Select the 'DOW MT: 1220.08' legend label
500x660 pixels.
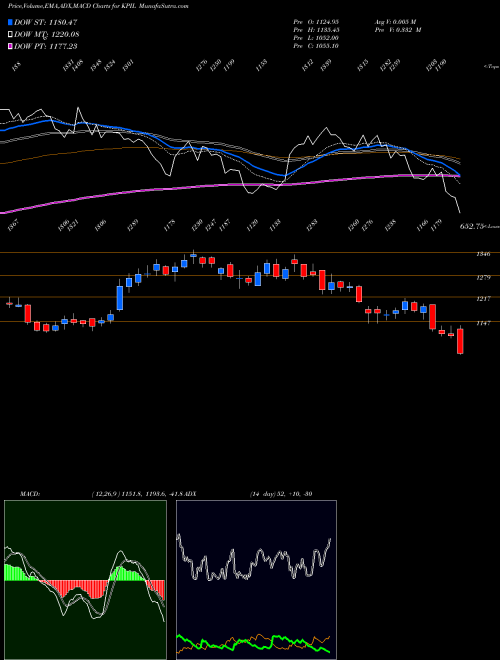(47, 35)
